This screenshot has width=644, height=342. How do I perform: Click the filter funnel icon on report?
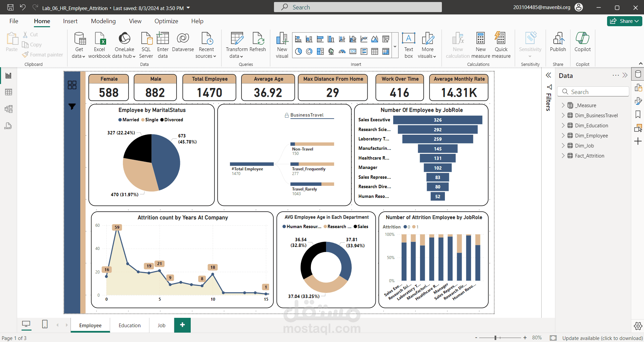pyautogui.click(x=72, y=106)
